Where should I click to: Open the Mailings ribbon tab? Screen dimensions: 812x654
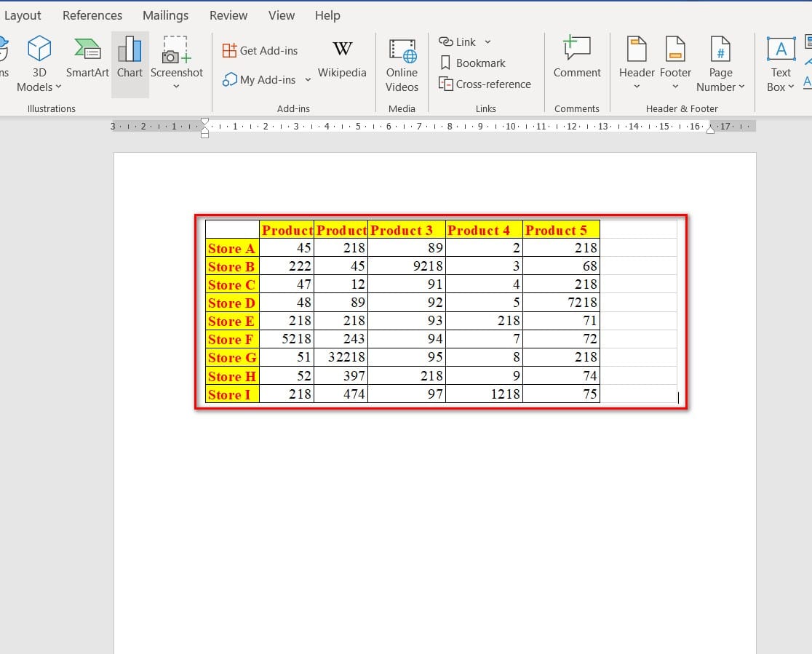165,15
